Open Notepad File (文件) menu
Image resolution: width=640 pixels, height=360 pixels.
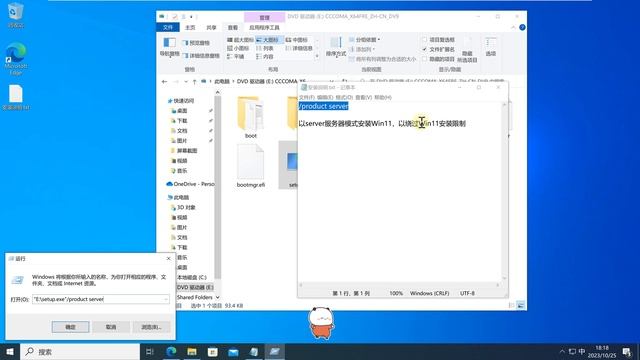307,98
